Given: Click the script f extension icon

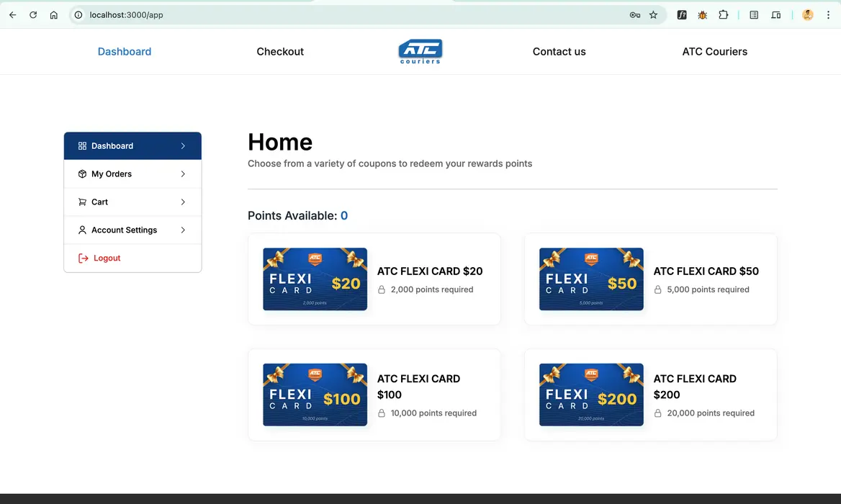Looking at the screenshot, I should coord(682,15).
